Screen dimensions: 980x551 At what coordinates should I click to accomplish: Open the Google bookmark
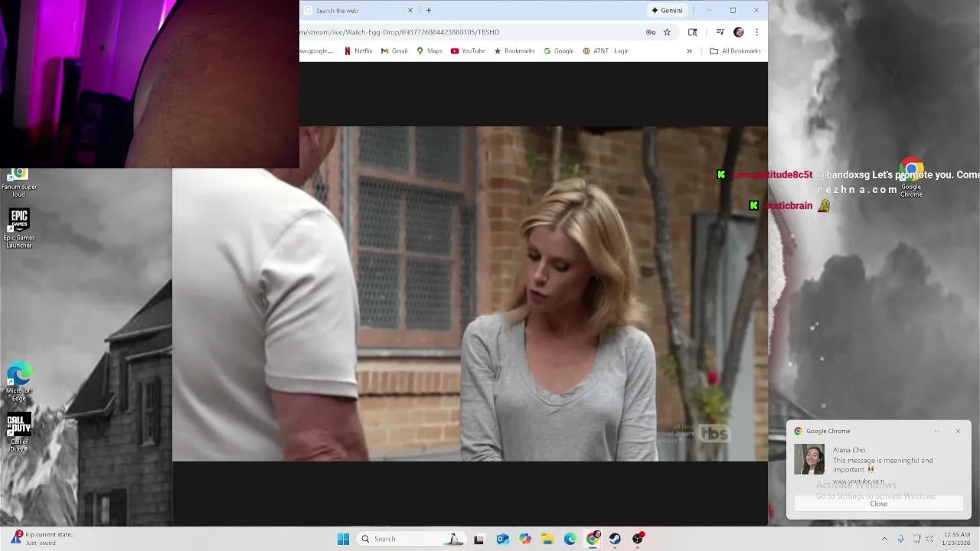pos(559,51)
